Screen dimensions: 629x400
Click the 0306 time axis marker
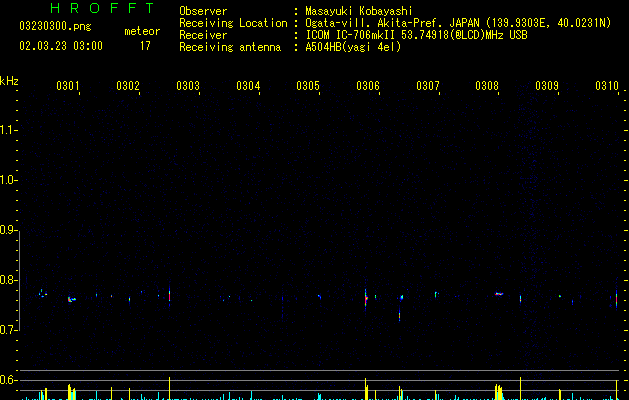click(x=368, y=86)
